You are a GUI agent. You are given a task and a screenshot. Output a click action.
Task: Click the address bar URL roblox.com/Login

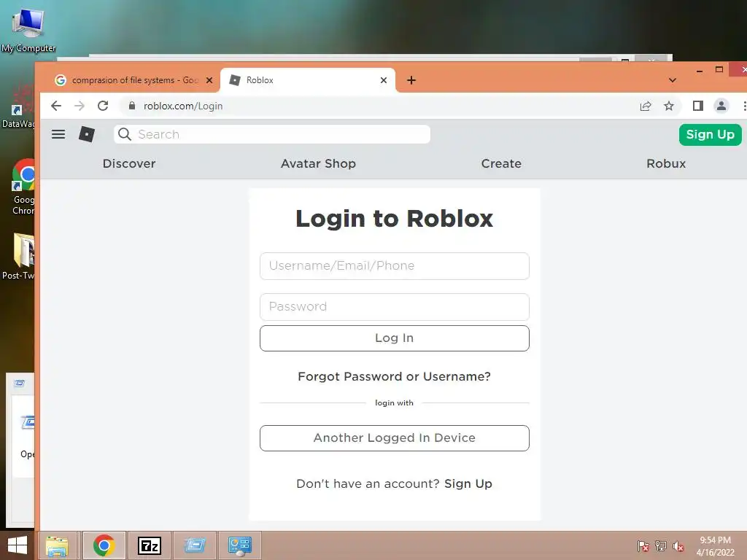[x=183, y=106]
